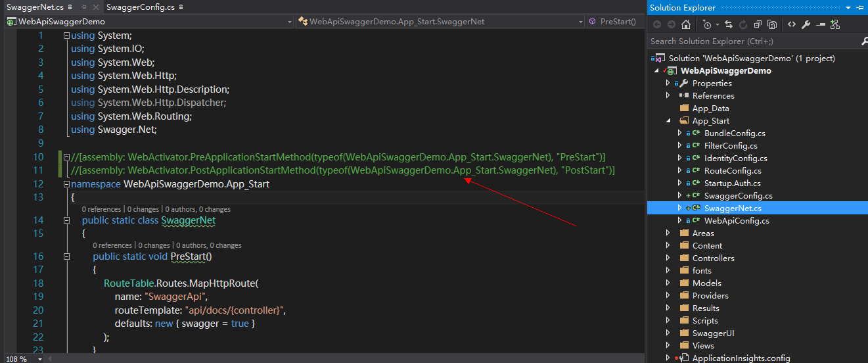
Task: Click the Properties wrench icon in project tree
Action: pos(684,83)
